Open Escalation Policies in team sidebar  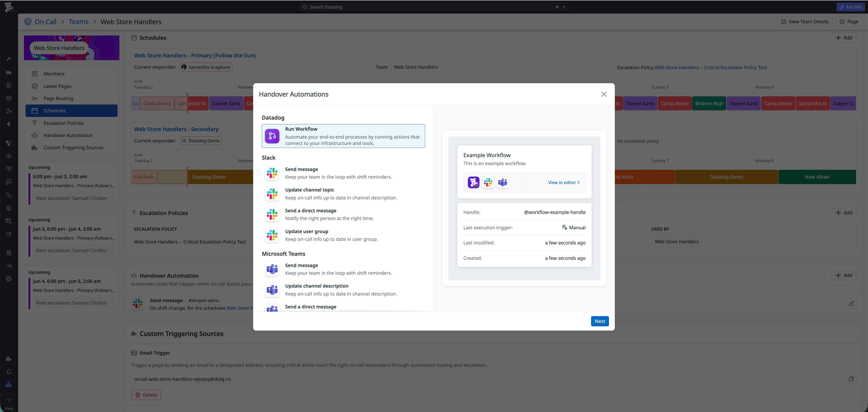click(x=71, y=123)
